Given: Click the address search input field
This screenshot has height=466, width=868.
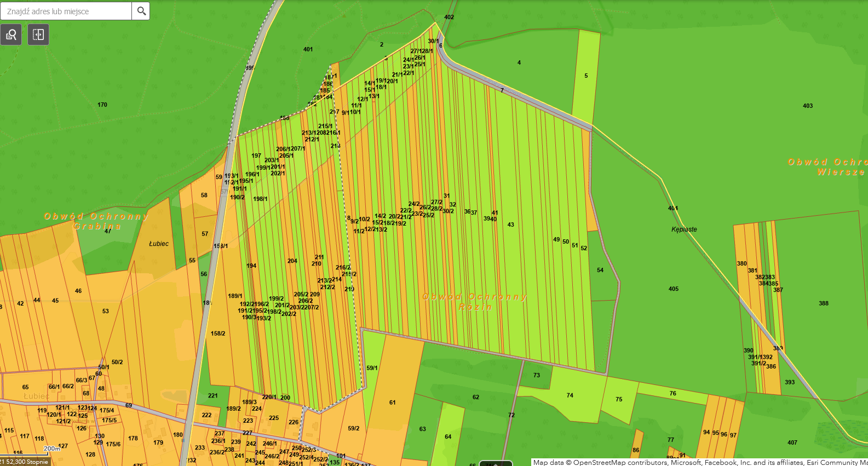Looking at the screenshot, I should pos(66,11).
